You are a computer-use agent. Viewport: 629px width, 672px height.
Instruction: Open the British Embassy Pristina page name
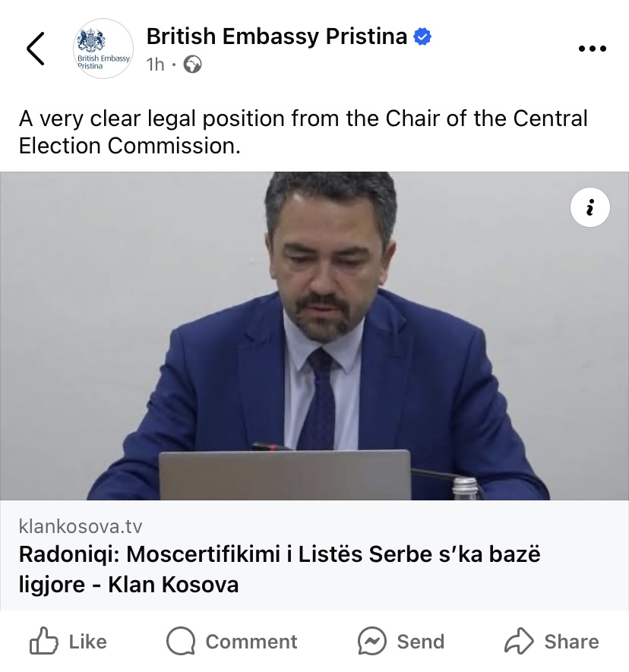coord(277,36)
